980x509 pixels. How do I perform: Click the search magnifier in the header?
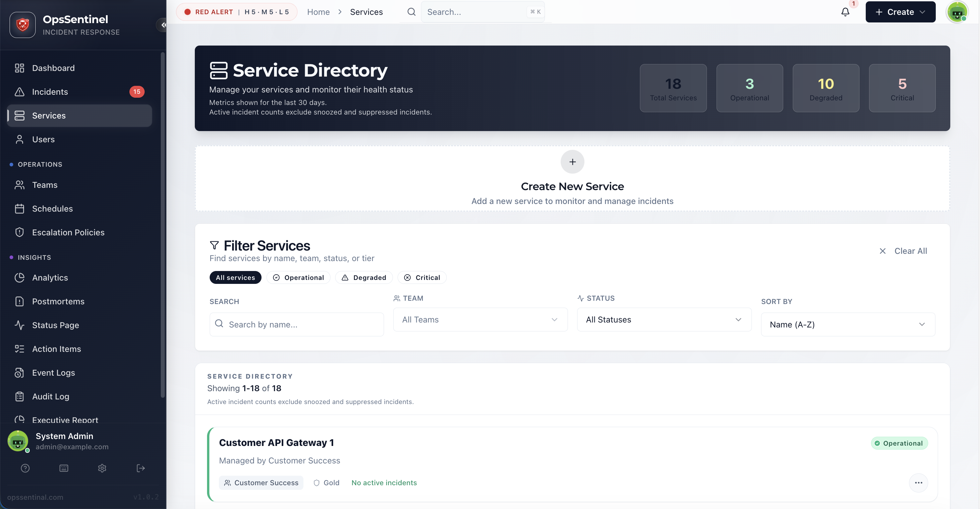coord(411,12)
